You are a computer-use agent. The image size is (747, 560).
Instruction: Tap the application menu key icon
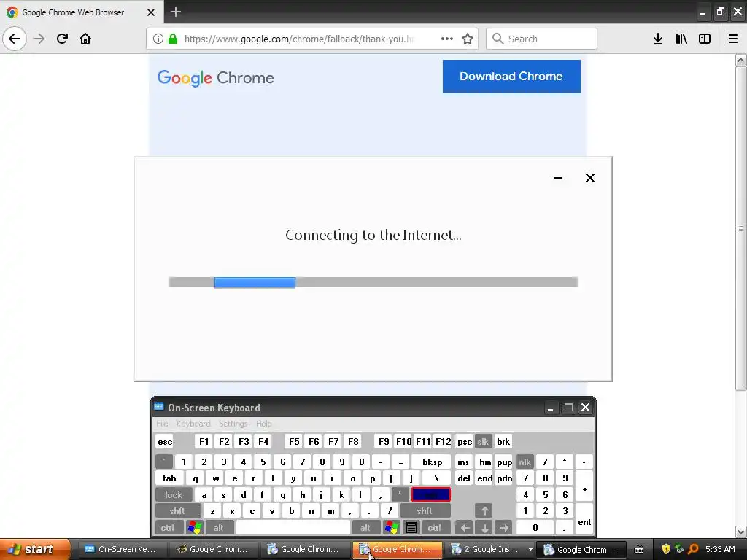[x=411, y=528]
